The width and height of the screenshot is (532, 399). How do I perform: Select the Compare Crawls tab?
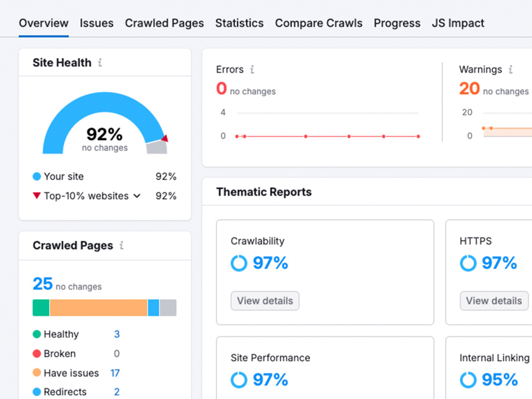click(x=319, y=23)
